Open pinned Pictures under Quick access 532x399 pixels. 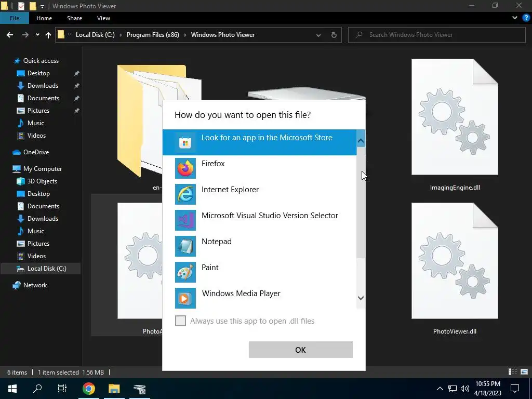(x=38, y=111)
